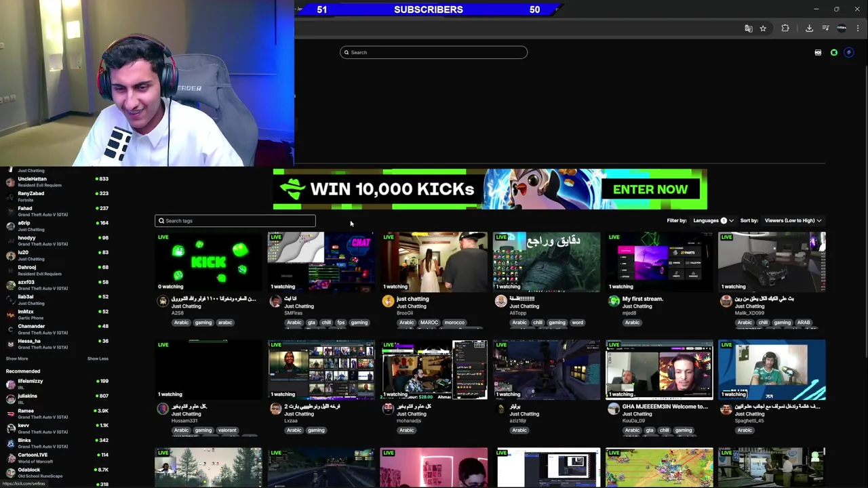
Task: Focus the top Search field
Action: point(433,52)
